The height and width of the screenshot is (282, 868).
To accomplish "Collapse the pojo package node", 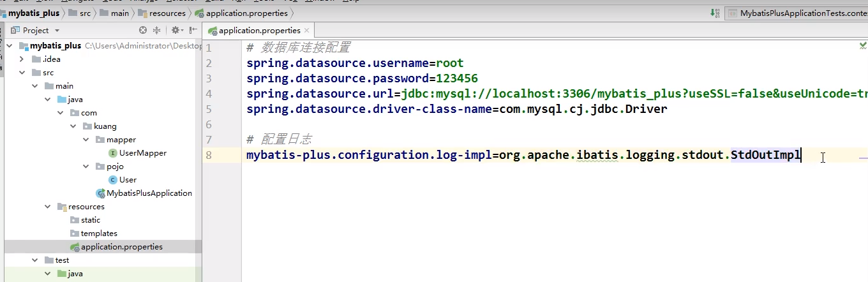I will coord(86,167).
